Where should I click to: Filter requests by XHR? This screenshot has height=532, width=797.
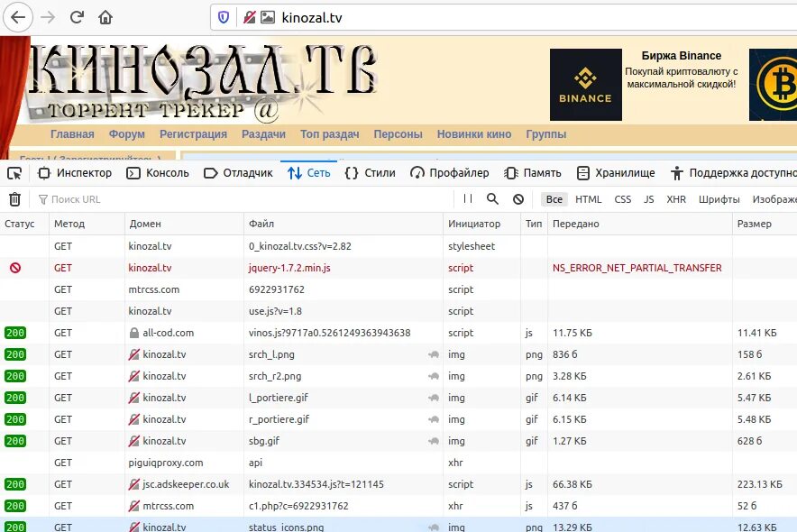[x=676, y=199]
